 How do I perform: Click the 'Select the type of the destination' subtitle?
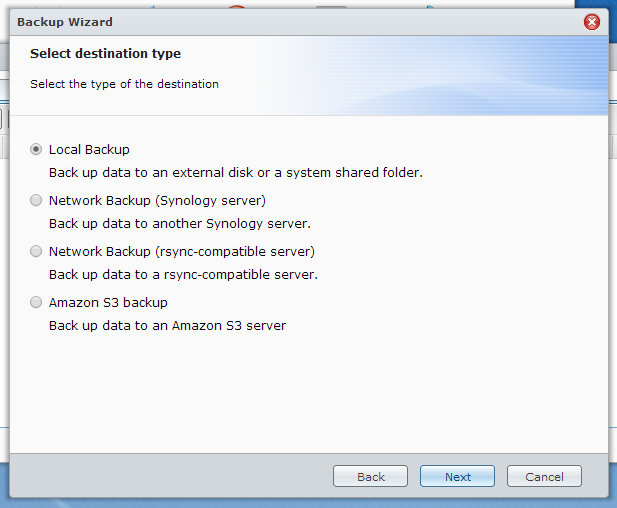coord(124,84)
